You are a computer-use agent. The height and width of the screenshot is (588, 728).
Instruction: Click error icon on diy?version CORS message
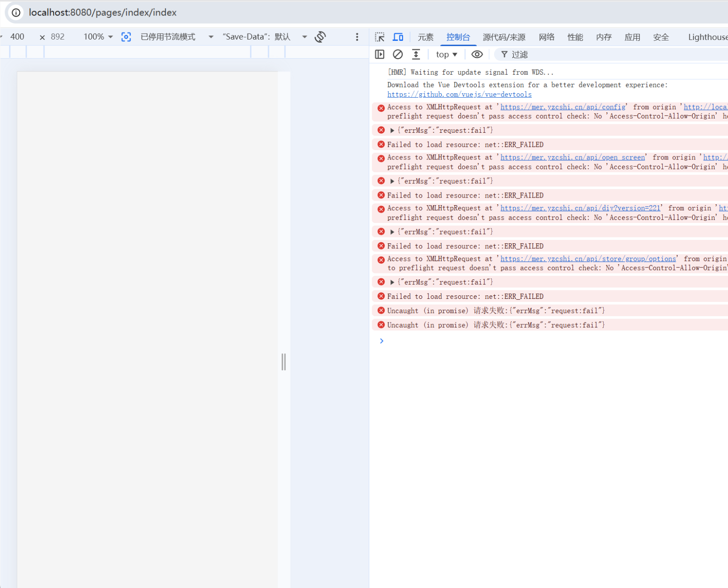coord(381,209)
